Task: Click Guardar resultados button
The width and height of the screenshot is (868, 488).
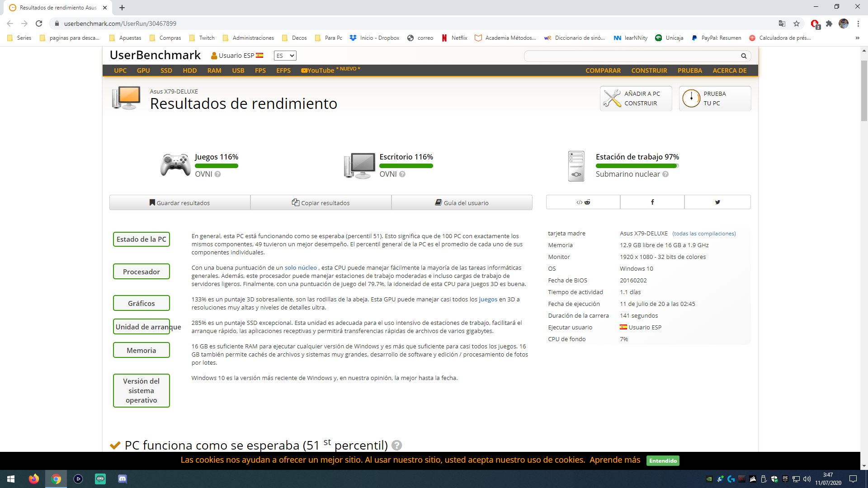Action: (x=179, y=202)
